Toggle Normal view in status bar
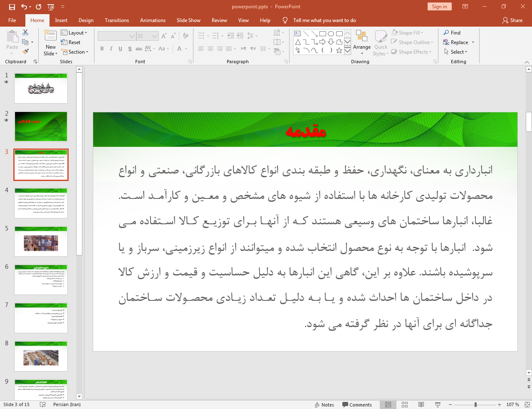The image size is (532, 409). (x=388, y=404)
